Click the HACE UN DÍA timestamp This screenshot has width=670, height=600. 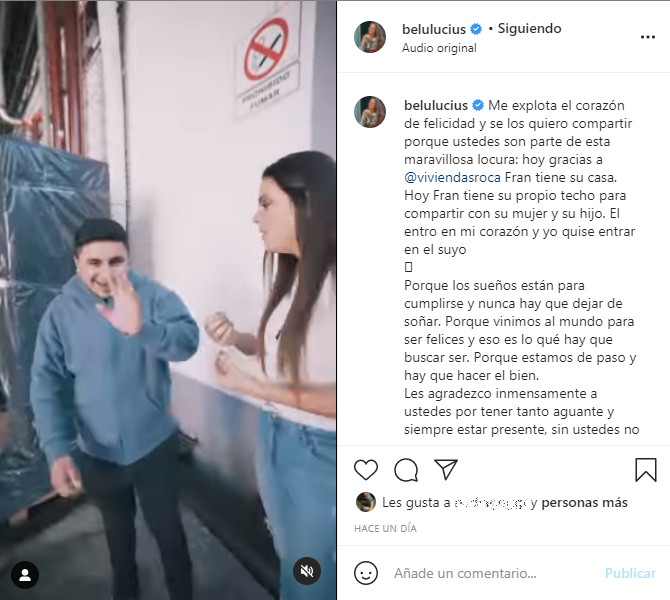(385, 529)
